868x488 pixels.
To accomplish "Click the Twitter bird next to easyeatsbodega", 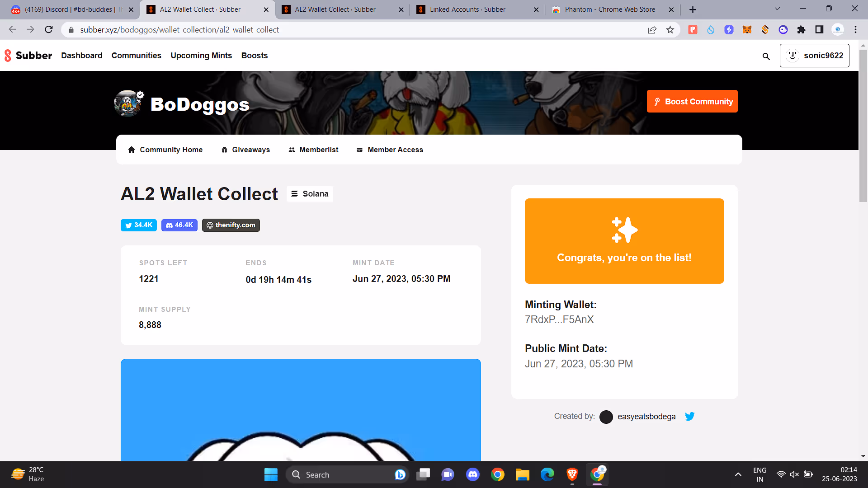I will click(689, 417).
